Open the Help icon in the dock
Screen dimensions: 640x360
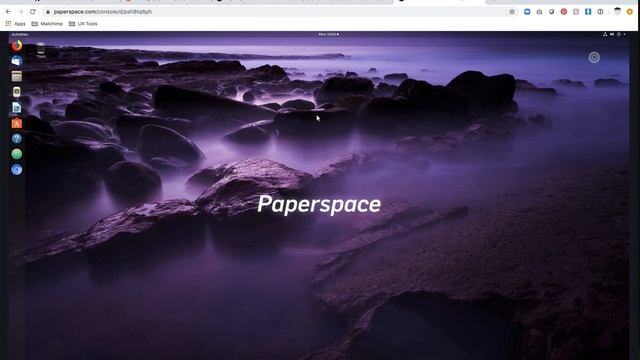point(17,138)
